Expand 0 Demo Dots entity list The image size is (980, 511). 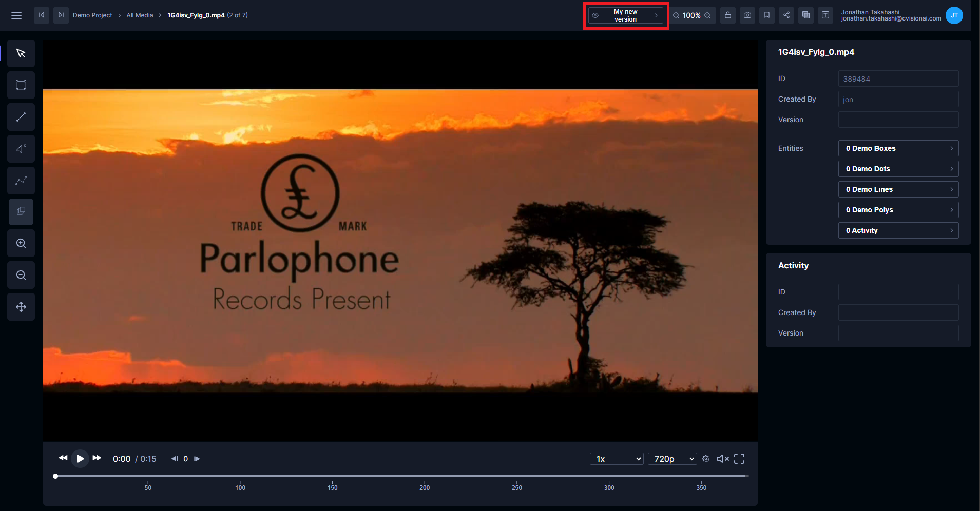click(898, 169)
